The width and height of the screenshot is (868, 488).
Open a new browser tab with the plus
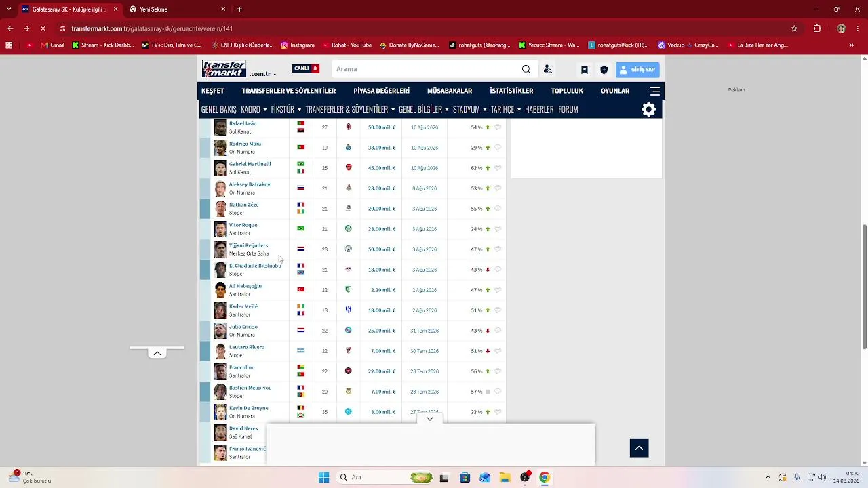tap(239, 9)
